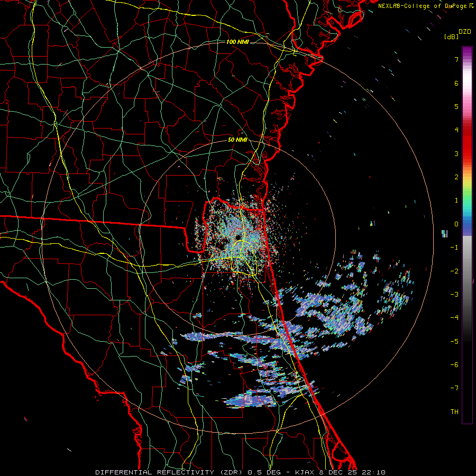The image size is (476, 476).
Task: Click the 4 value on the scale
Action: 456,130
